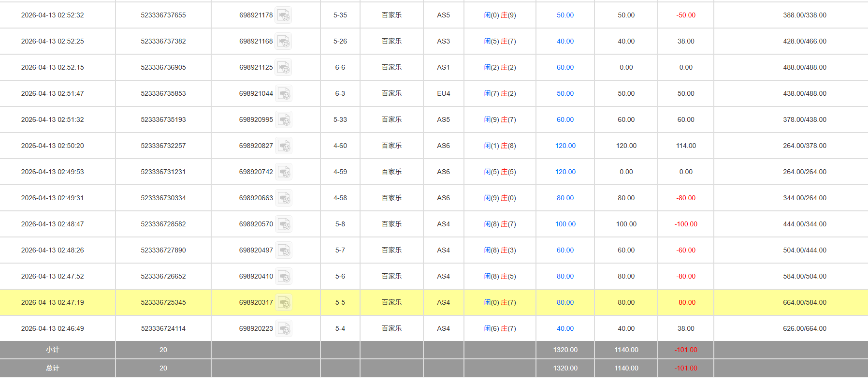Launch video replay icon for 698920663
The height and width of the screenshot is (384, 868).
coord(284,198)
